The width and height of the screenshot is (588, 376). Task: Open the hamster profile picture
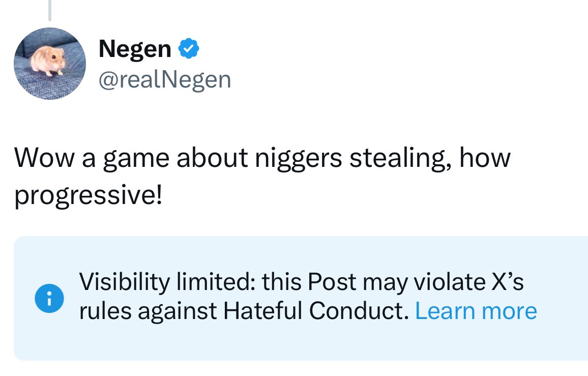(50, 64)
